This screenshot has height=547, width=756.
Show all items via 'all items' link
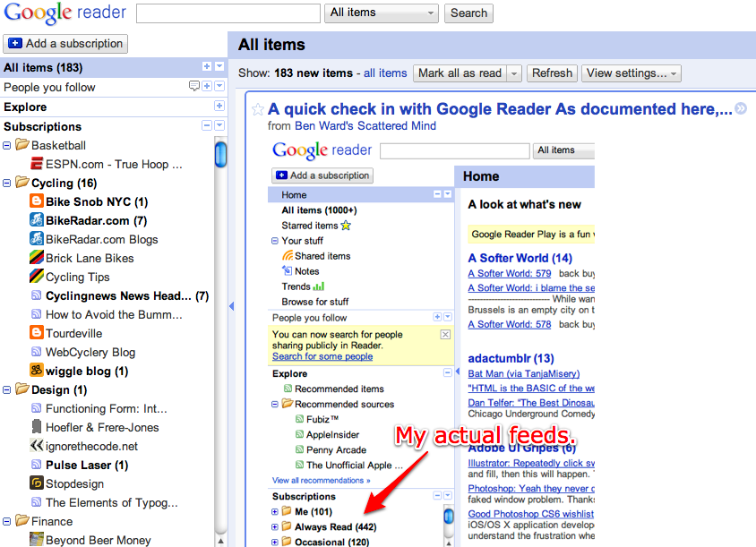point(385,73)
